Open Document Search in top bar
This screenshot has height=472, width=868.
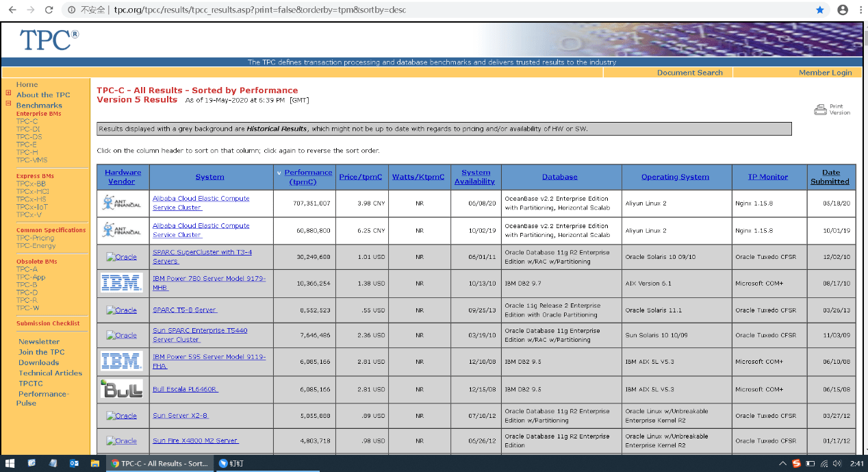click(689, 73)
